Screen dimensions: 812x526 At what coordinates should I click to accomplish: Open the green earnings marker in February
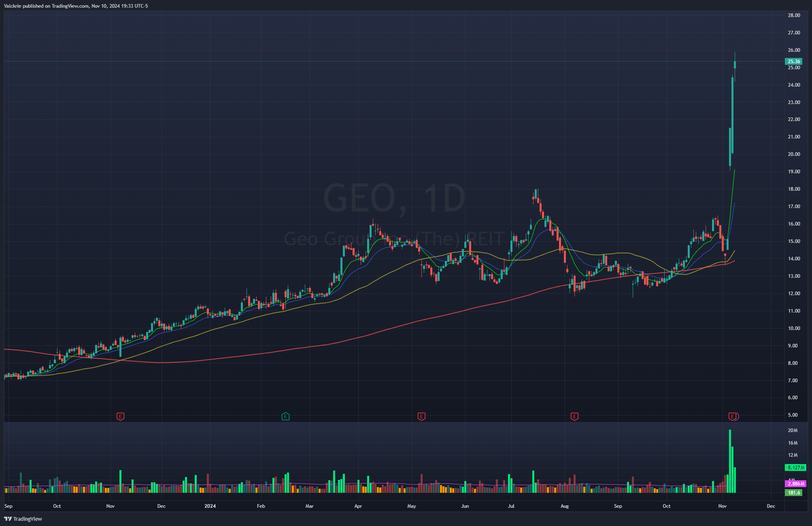tap(285, 416)
